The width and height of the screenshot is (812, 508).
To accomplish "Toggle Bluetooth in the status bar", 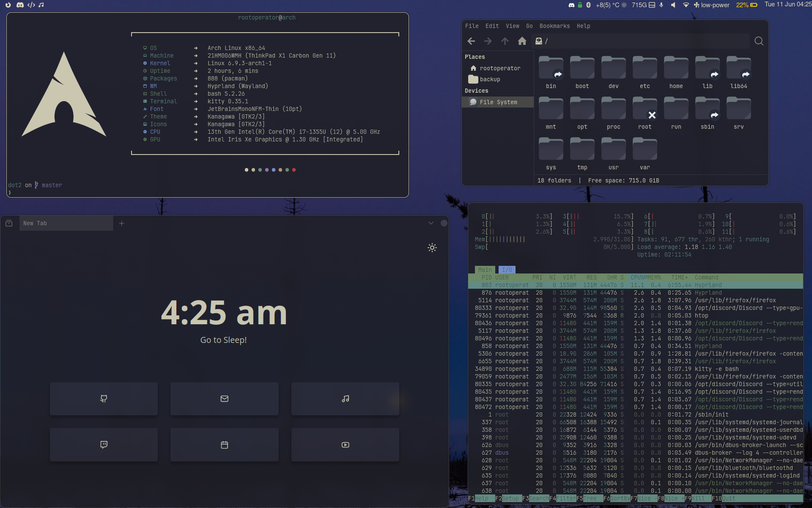I will point(588,5).
